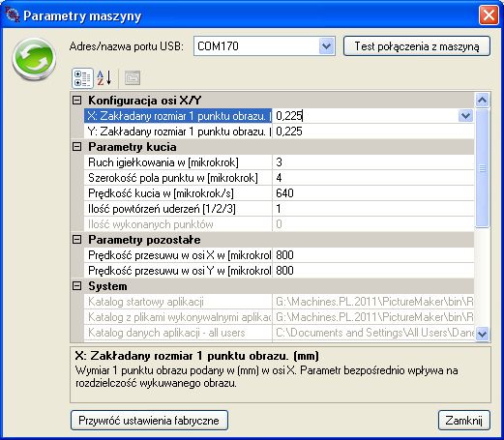
Task: Click Przywróć ustawienia fabryczne button
Action: click(x=149, y=421)
